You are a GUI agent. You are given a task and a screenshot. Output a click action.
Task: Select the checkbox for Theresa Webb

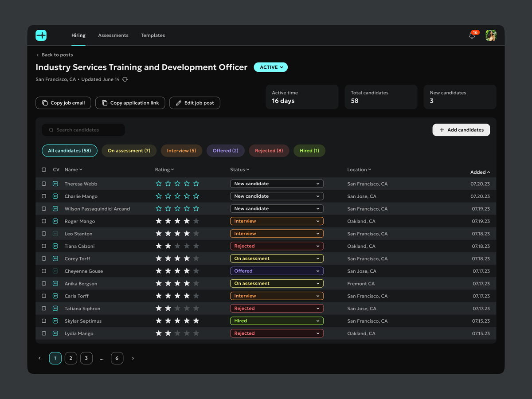pos(44,184)
